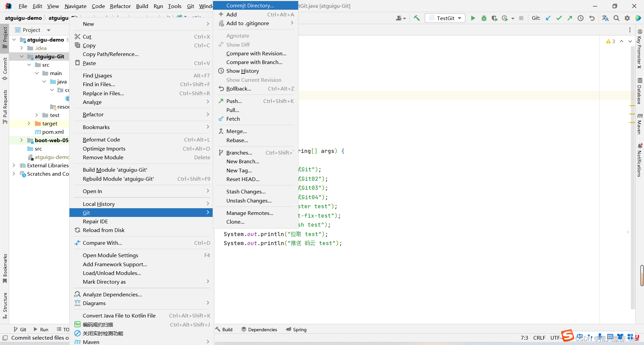Choose Commit Directory in Git submenu
Screen dimensions: 644x345
256,5
